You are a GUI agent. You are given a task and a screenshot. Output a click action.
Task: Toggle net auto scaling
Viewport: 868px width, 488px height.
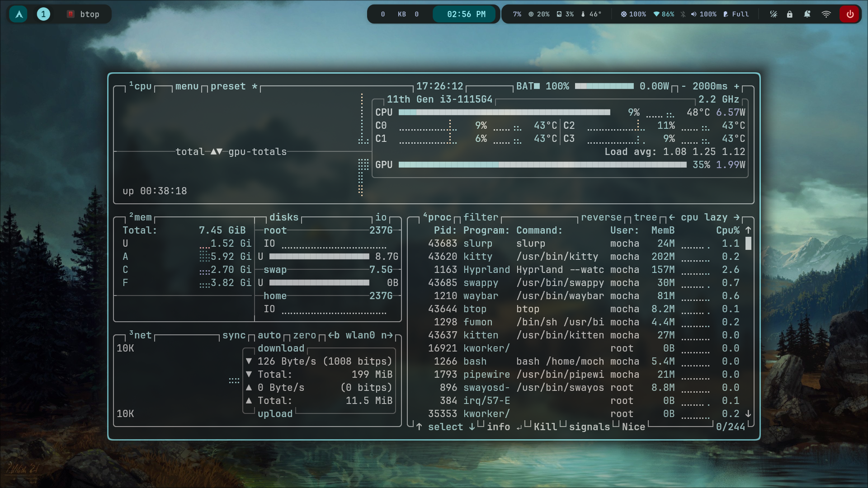(269, 335)
